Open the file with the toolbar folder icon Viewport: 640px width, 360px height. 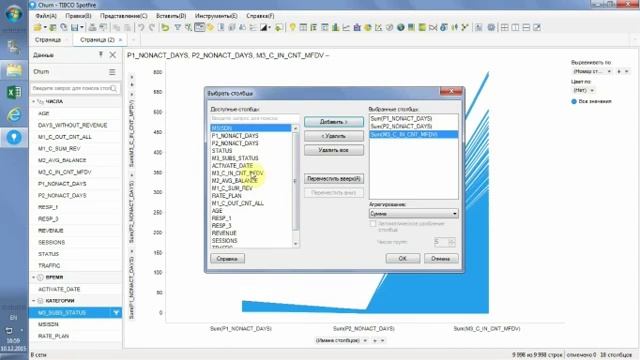point(37,27)
